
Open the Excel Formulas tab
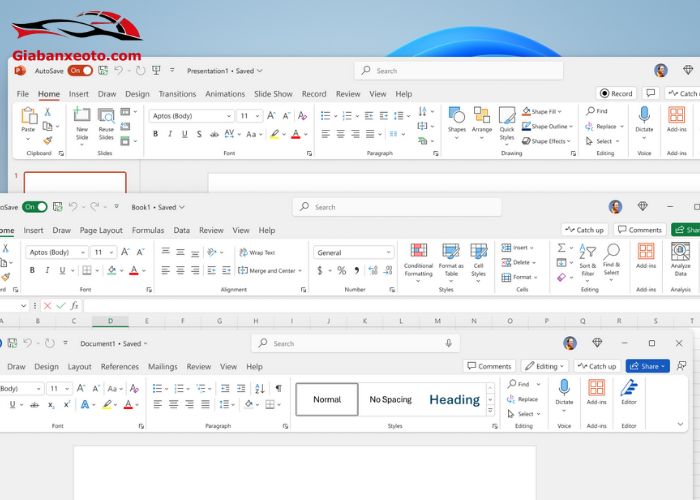click(148, 230)
